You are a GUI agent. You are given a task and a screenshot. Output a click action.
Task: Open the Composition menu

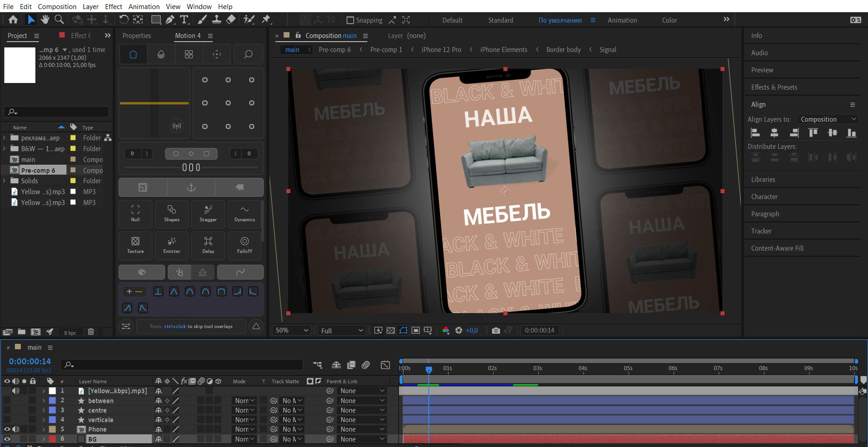57,6
